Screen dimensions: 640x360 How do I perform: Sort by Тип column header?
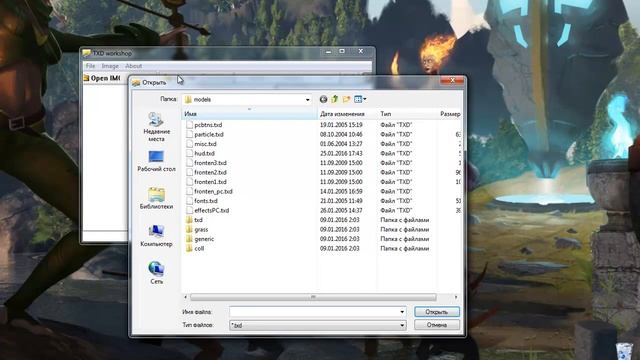tap(407, 114)
